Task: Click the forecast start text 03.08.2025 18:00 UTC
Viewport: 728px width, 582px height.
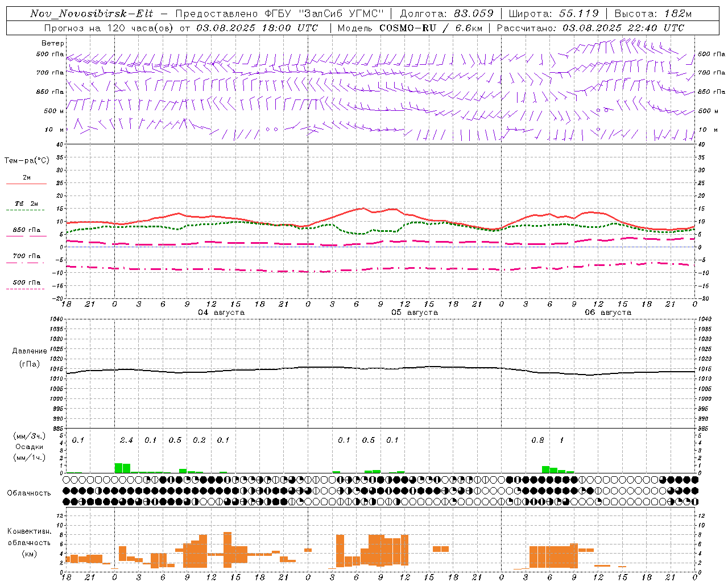Action: pyautogui.click(x=257, y=28)
